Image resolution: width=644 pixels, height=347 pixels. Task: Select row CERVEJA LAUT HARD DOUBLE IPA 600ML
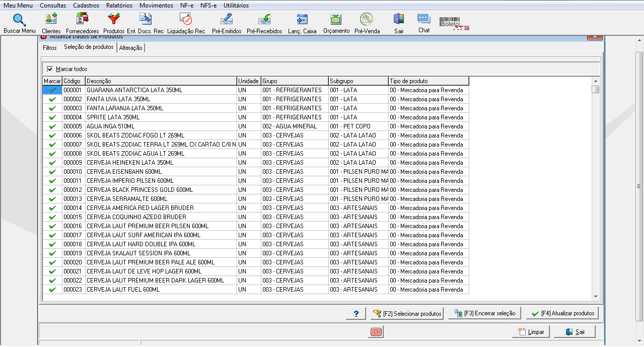(256, 244)
